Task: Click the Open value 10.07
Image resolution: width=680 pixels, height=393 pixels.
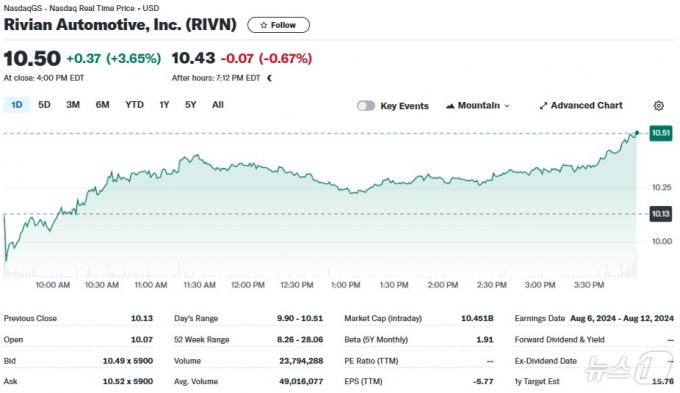Action: tap(142, 340)
